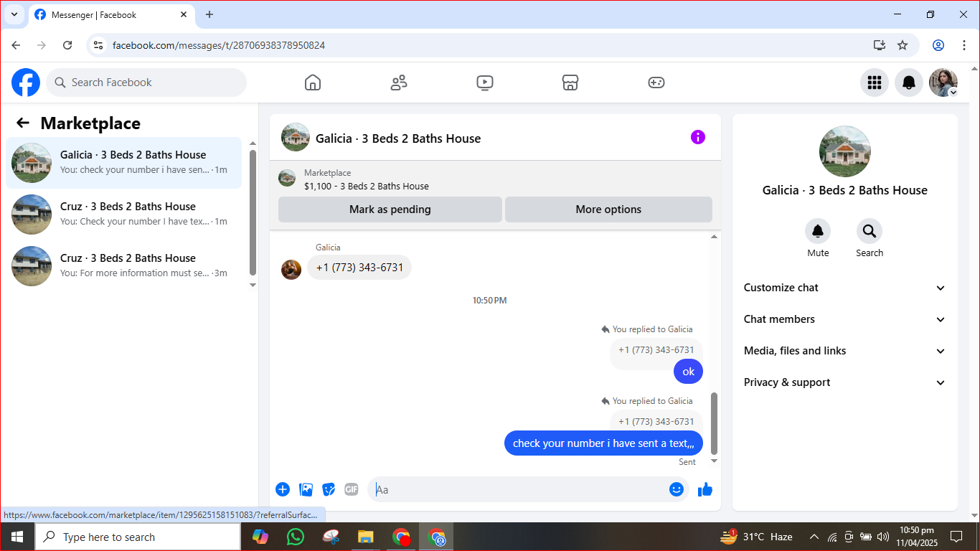The image size is (980, 551).
Task: Open Cruz conversation starting 'Check your number'
Action: point(124,215)
